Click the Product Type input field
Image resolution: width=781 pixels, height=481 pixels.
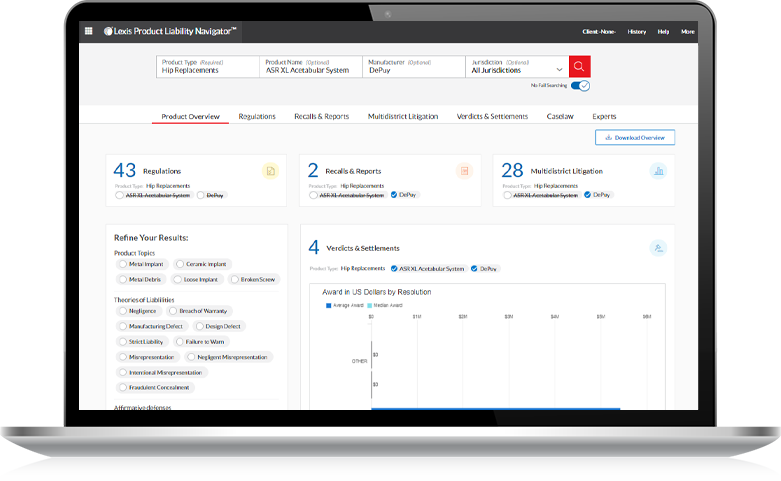208,67
